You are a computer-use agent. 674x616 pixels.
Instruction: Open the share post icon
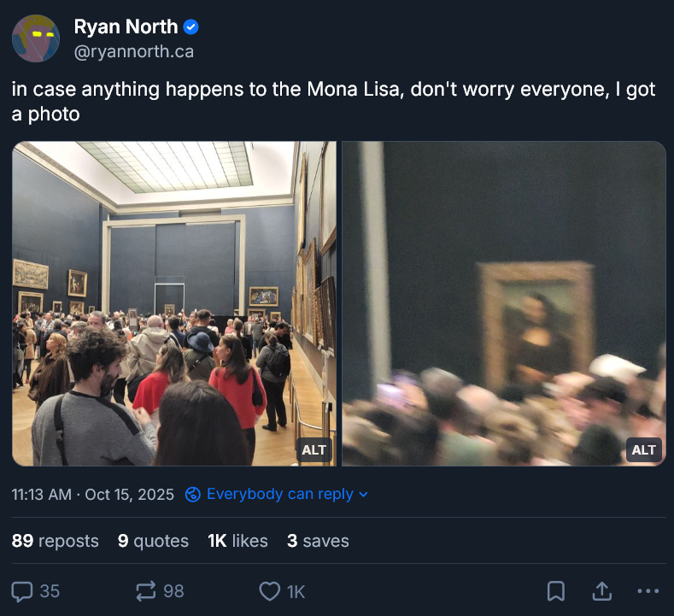(601, 590)
